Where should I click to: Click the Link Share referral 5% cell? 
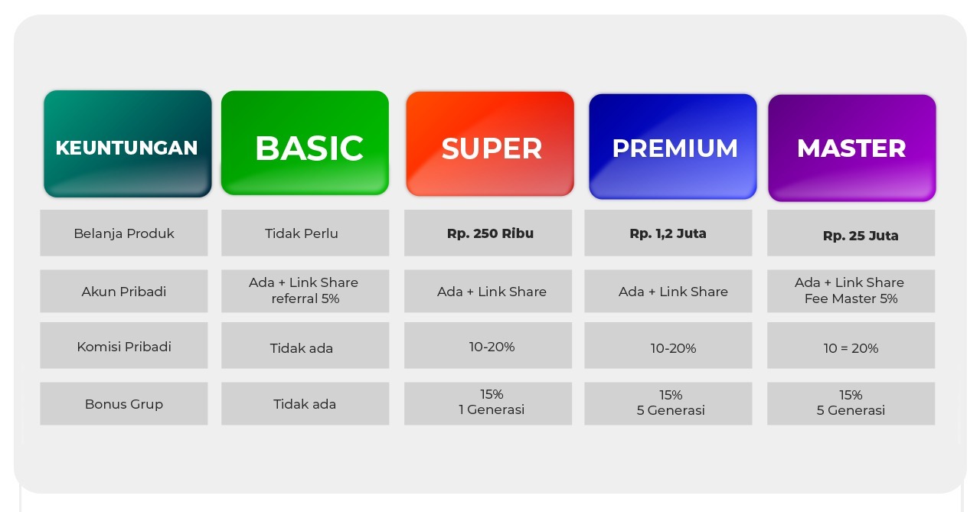(x=305, y=291)
